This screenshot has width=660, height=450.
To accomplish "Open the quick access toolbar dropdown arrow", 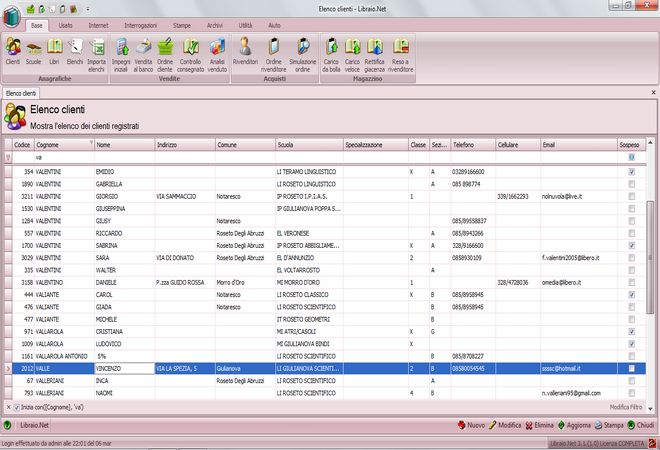I will (88, 9).
